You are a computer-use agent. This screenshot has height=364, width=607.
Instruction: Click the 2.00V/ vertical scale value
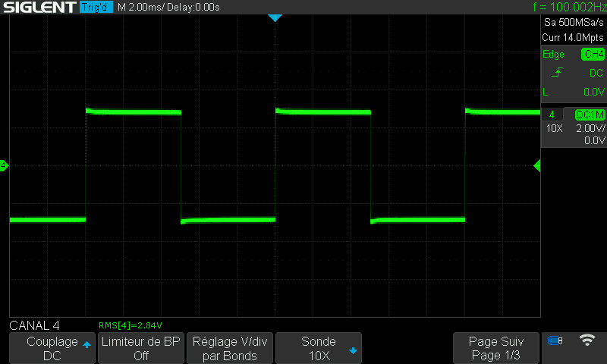tap(590, 128)
